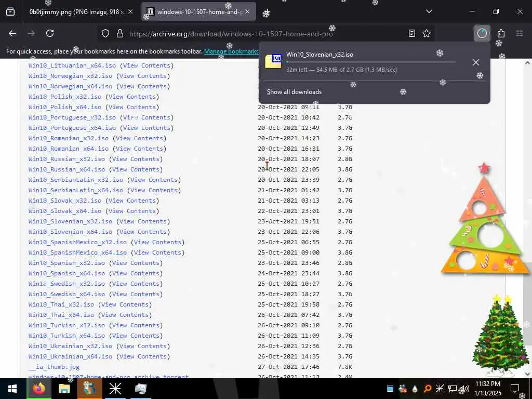Open the monitor app taskbar icon
532x399 pixels.
(140, 389)
